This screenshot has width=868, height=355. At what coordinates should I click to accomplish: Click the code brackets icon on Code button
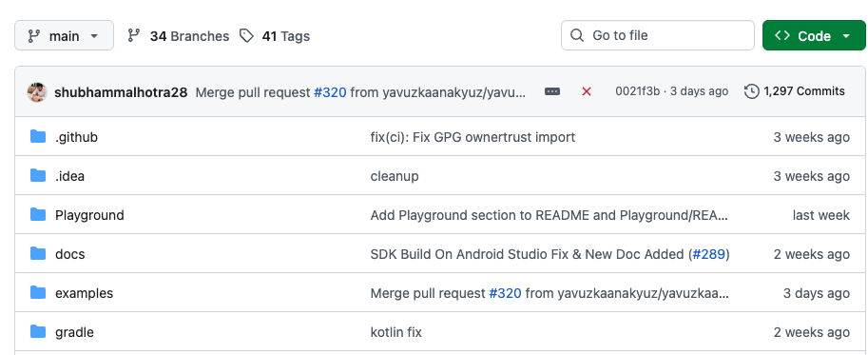(782, 35)
